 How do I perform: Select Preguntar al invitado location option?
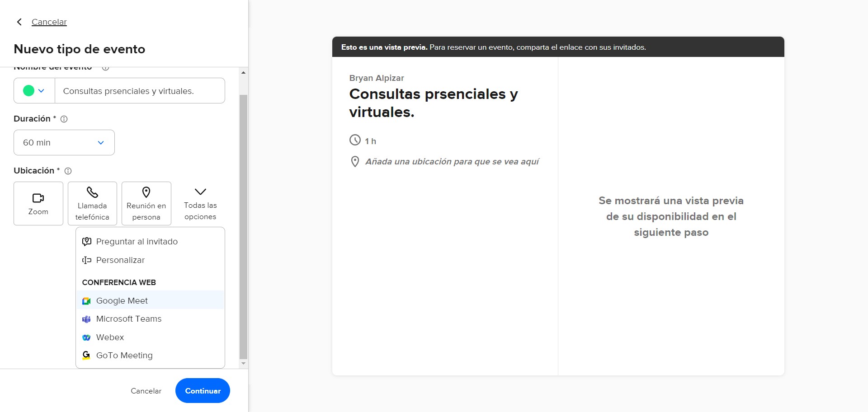(x=137, y=241)
